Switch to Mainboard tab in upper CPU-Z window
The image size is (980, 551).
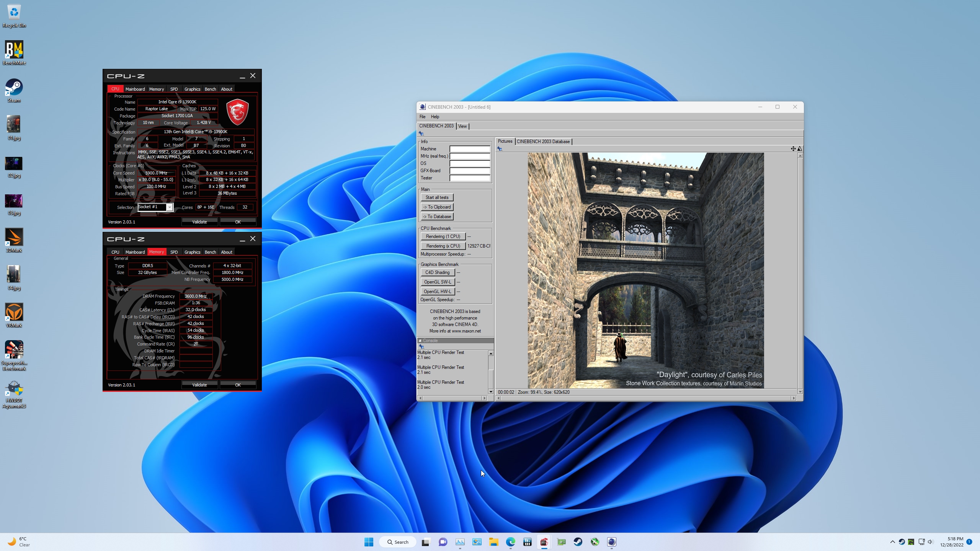point(135,89)
